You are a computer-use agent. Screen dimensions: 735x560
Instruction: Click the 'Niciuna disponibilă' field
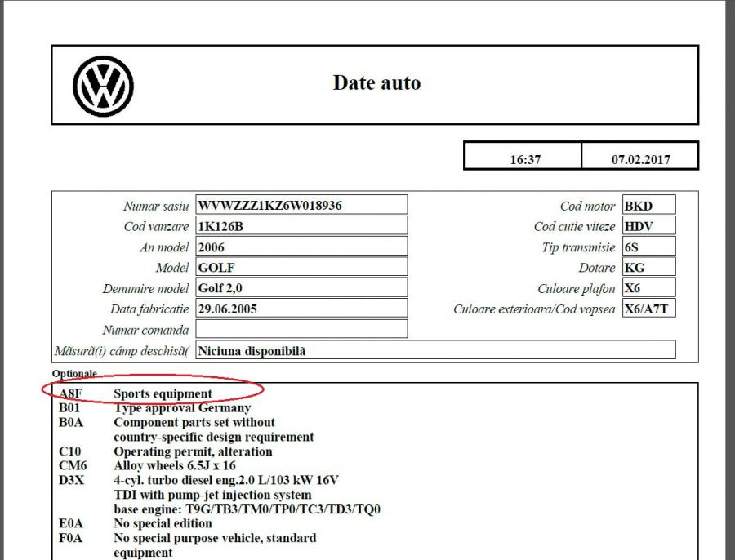[435, 350]
